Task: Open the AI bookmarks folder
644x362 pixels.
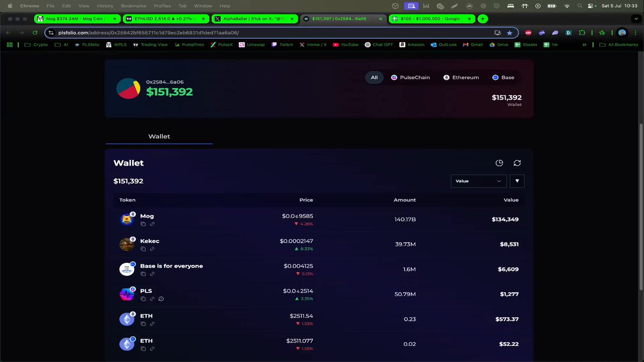Action: click(x=61, y=45)
